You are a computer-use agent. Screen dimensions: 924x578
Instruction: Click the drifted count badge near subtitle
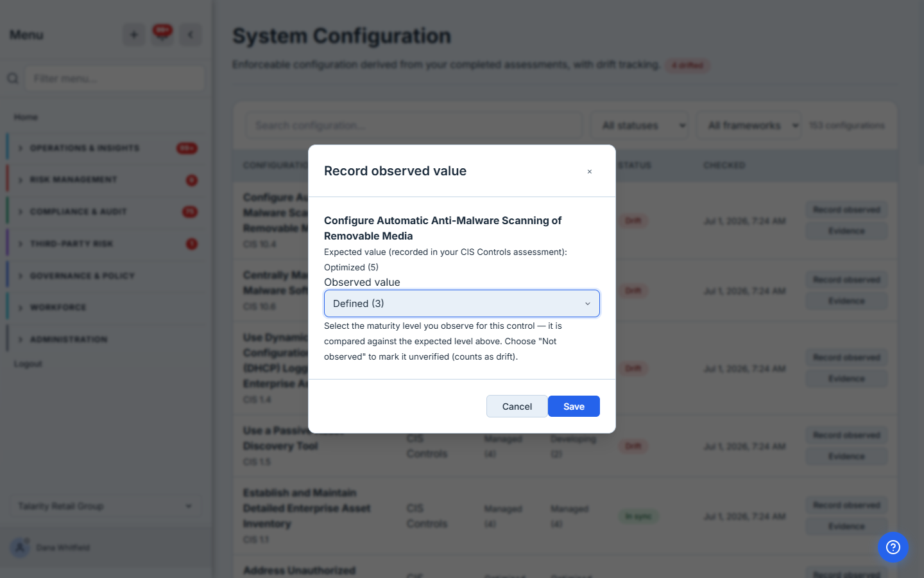688,66
